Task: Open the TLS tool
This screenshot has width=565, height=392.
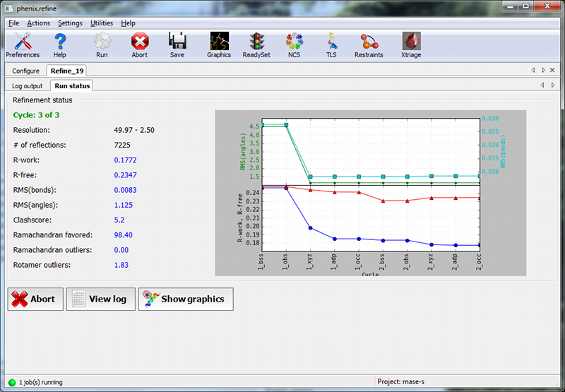Action: pos(331,44)
